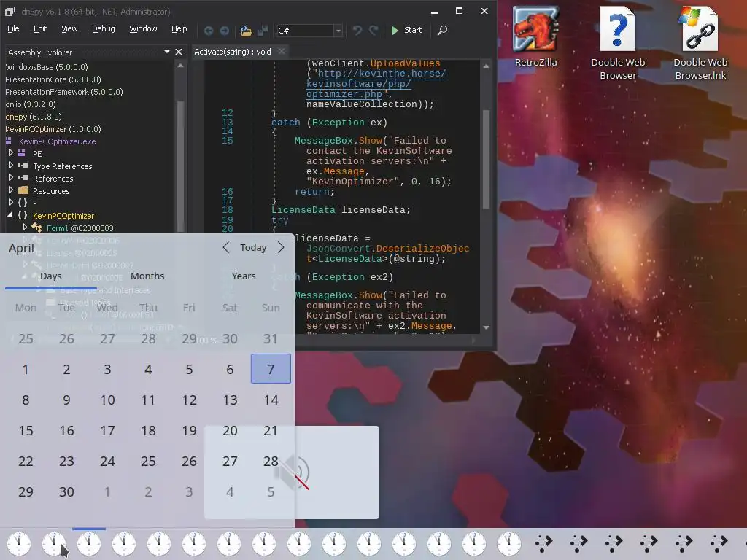
Task: Close the Activate(string) : void tab
Action: 282,51
